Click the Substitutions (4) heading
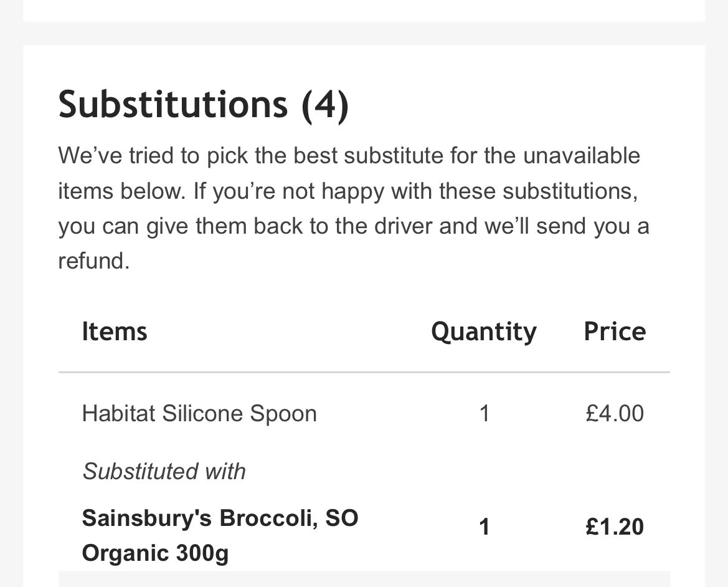The height and width of the screenshot is (587, 728). click(204, 105)
